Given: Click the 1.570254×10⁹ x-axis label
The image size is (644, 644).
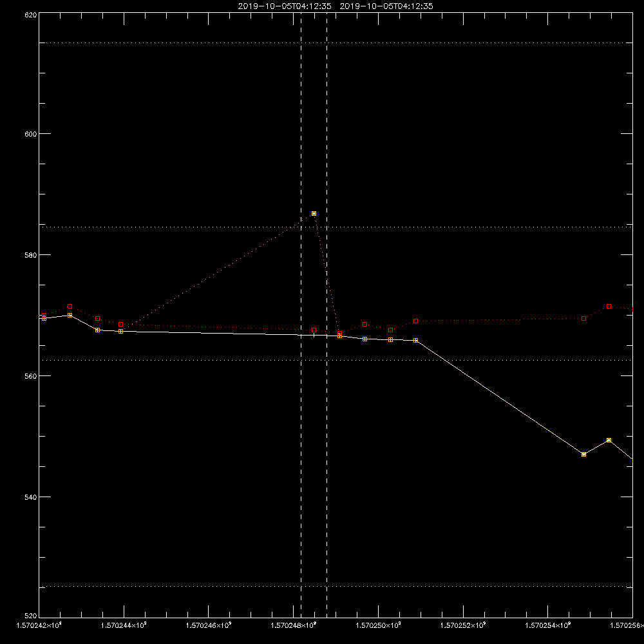Looking at the screenshot, I should 548,625.
